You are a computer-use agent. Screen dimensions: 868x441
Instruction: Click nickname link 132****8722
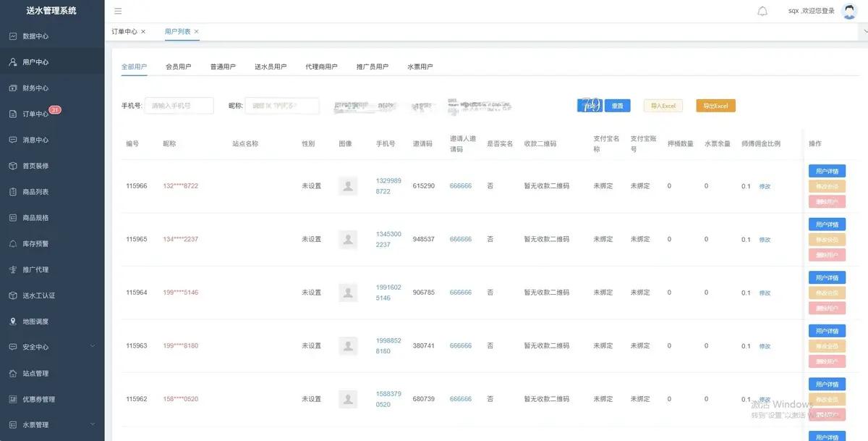pos(181,186)
